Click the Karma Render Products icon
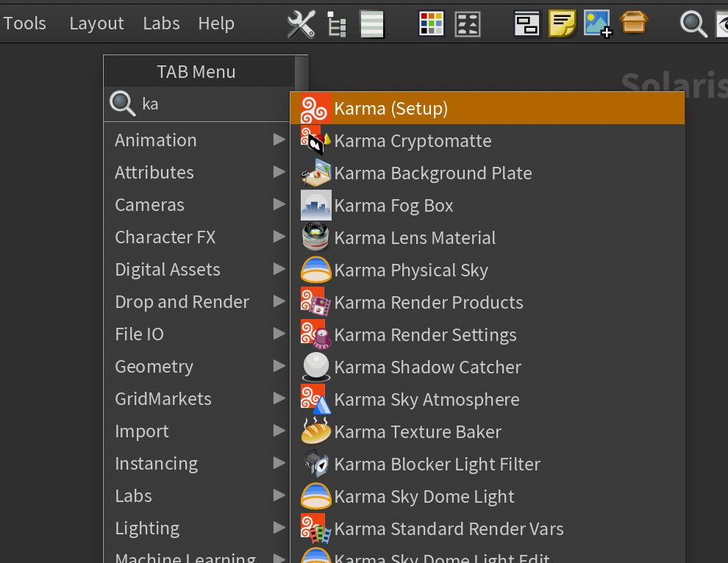 click(315, 302)
